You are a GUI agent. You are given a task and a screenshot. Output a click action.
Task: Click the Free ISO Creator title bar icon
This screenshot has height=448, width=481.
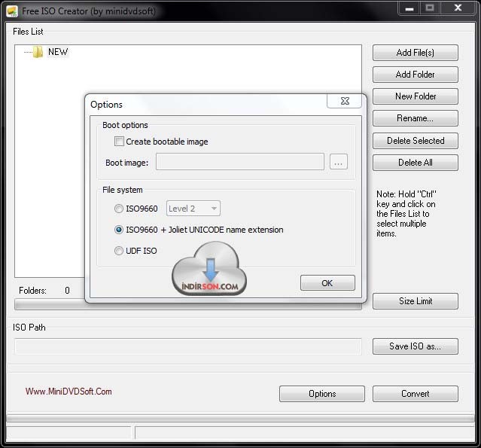(x=11, y=11)
